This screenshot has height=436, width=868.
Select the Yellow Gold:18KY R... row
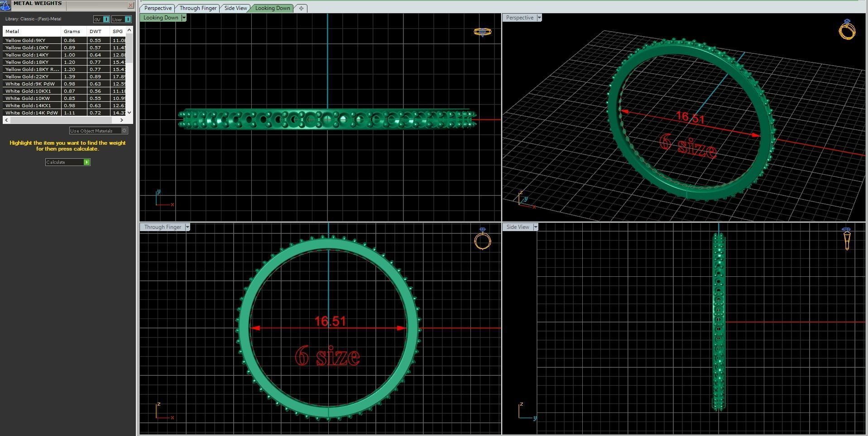tap(64, 69)
